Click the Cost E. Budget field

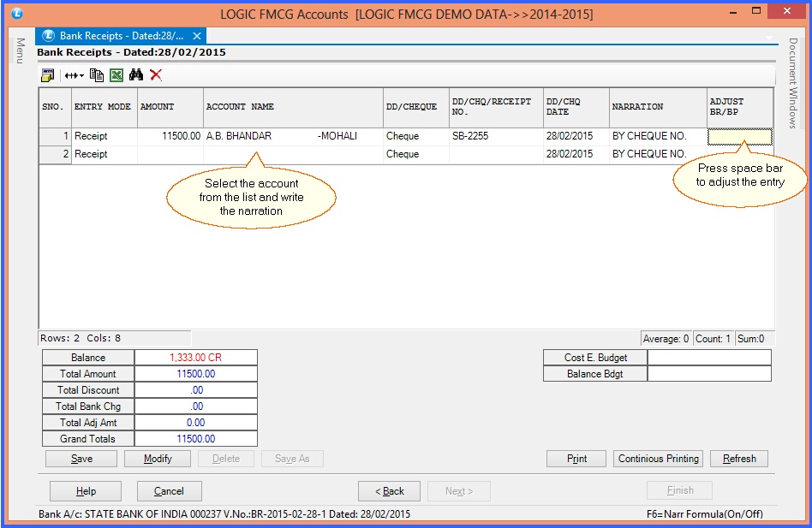coord(708,358)
